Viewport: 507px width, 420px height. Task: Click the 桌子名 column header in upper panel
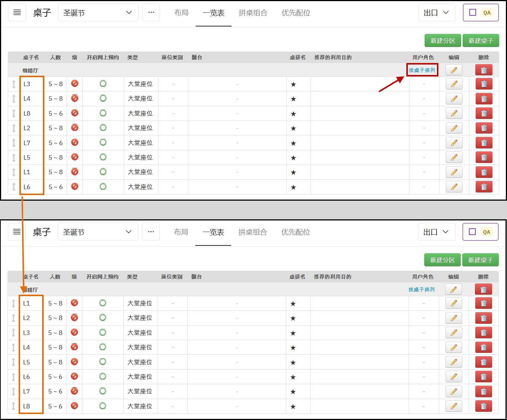click(31, 57)
